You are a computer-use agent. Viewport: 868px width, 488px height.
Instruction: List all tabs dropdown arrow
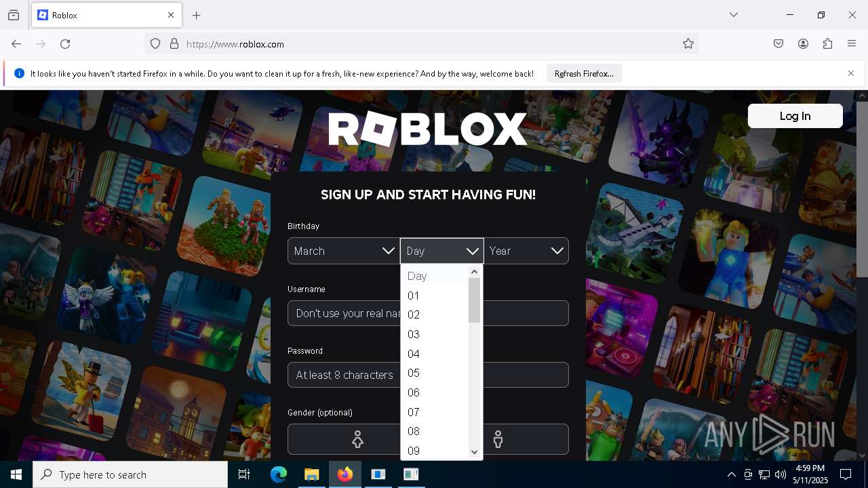(x=734, y=15)
